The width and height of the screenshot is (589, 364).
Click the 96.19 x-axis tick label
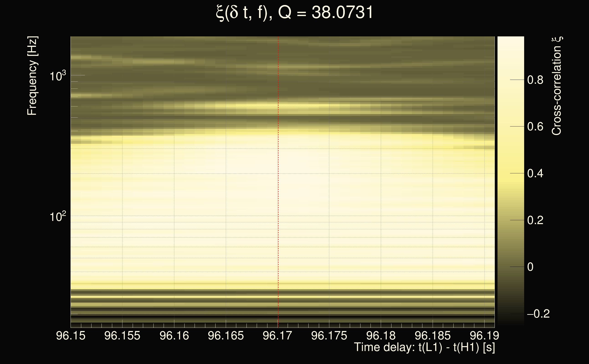click(x=484, y=336)
